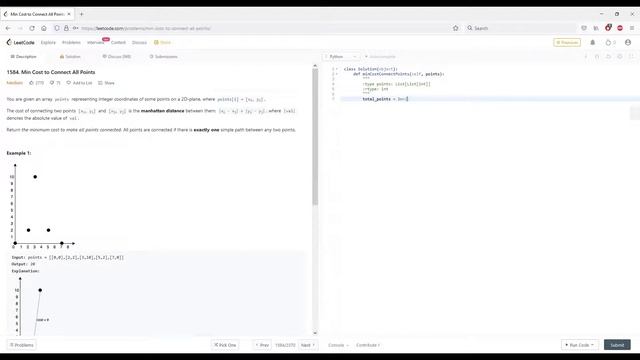
Task: Switch to the Discuss tab
Action: (x=117, y=57)
